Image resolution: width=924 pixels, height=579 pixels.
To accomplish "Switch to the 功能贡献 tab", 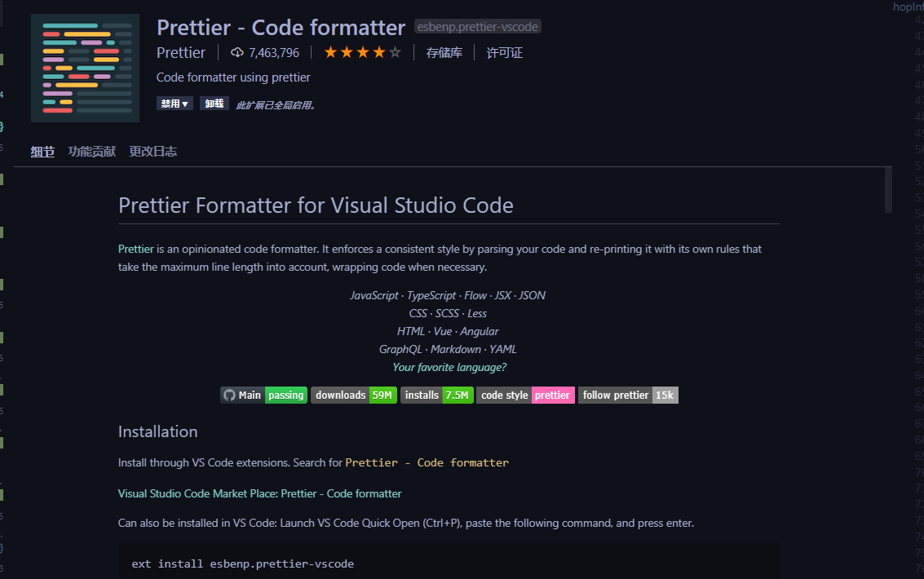I will click(92, 152).
